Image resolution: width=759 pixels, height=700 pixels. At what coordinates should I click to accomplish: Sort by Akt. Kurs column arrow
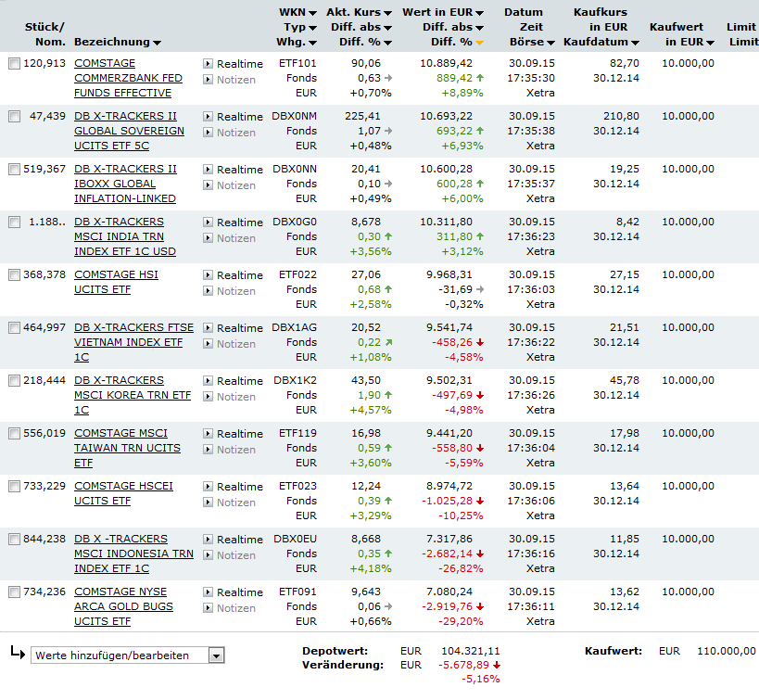[387, 13]
